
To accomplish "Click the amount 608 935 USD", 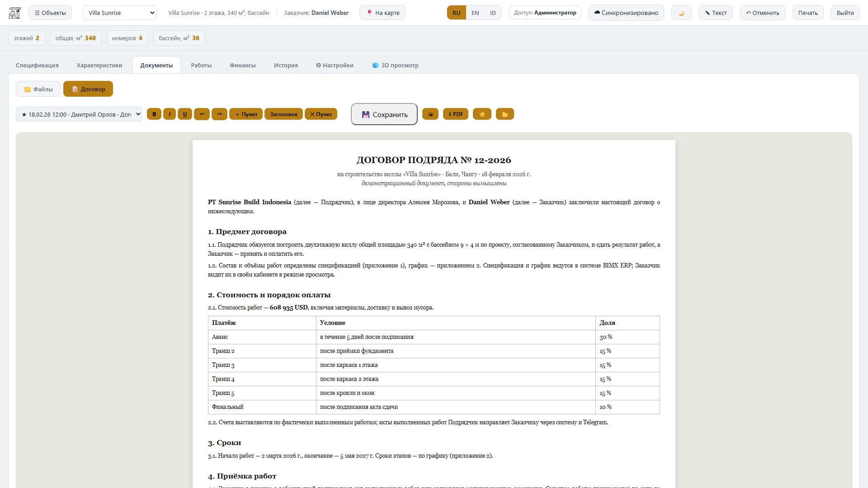I will click(x=288, y=308).
